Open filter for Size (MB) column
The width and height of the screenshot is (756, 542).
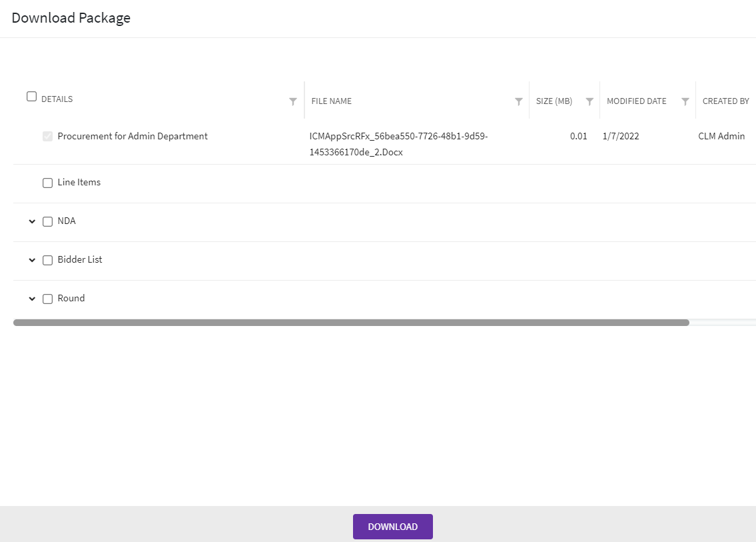click(589, 101)
